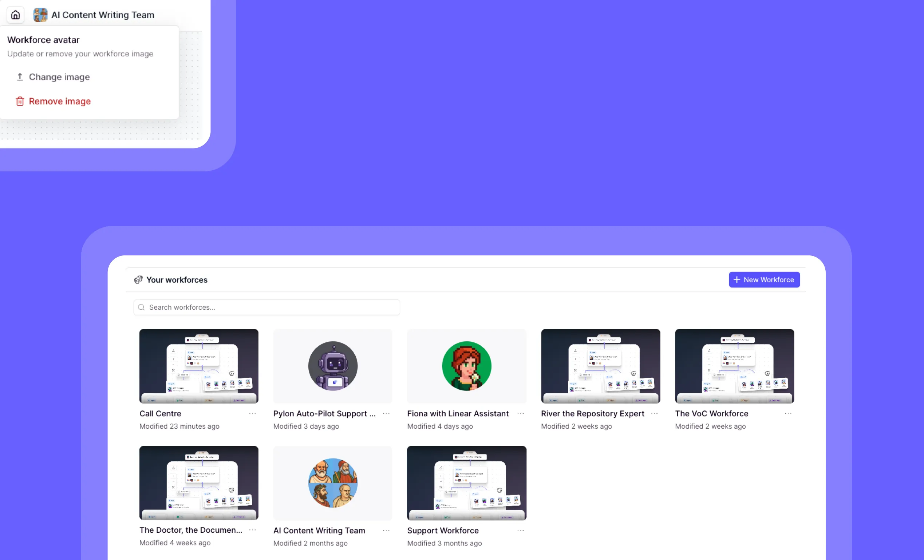Click the upload icon beside Change image

[x=20, y=76]
